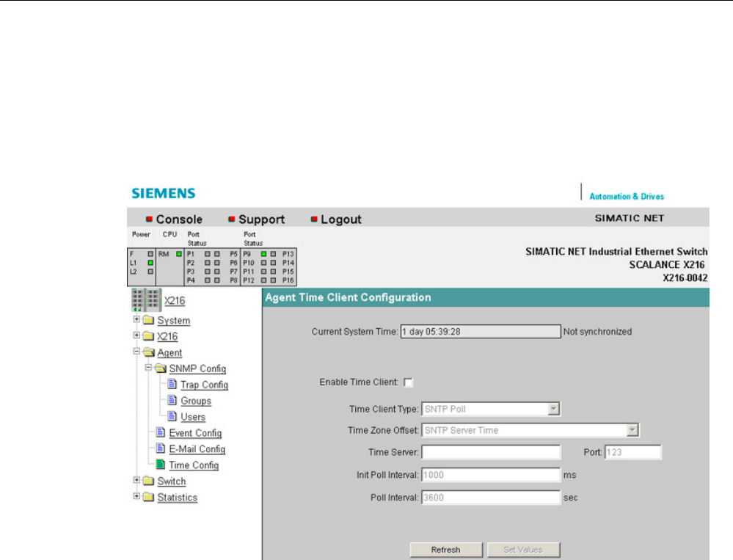Click the SIEMENS logo
The width and height of the screenshot is (733, 560).
164,193
